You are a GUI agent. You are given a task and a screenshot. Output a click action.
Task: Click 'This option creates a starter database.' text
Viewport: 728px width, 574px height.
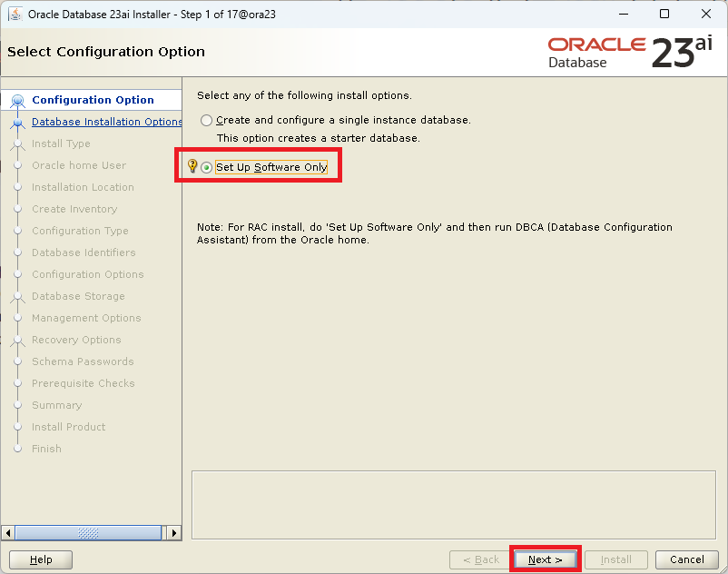[x=318, y=138]
